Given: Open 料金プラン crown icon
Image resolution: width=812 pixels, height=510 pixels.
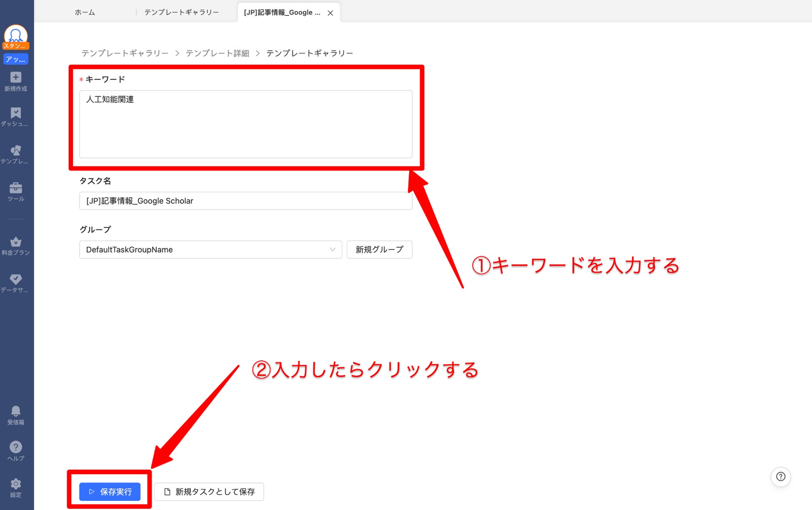Looking at the screenshot, I should pos(16,242).
